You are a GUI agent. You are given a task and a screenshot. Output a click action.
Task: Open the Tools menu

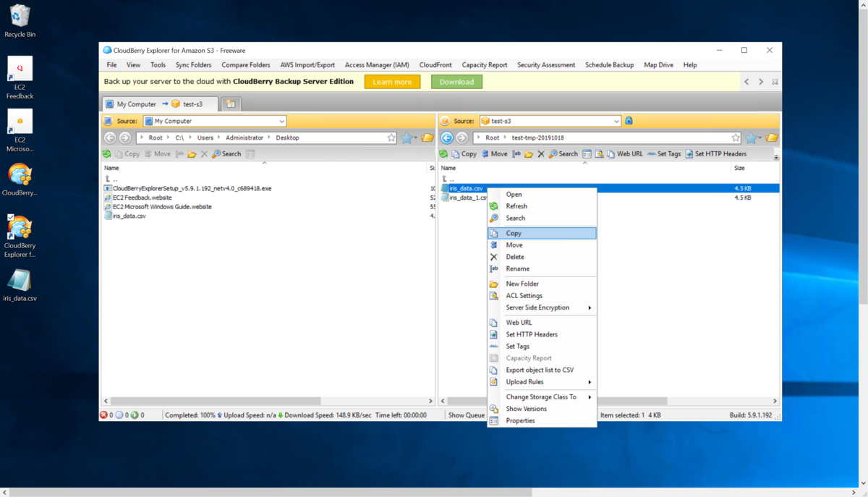(158, 65)
